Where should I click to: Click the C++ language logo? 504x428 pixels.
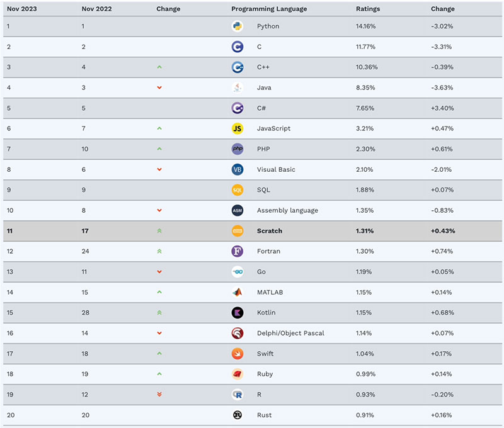click(238, 67)
